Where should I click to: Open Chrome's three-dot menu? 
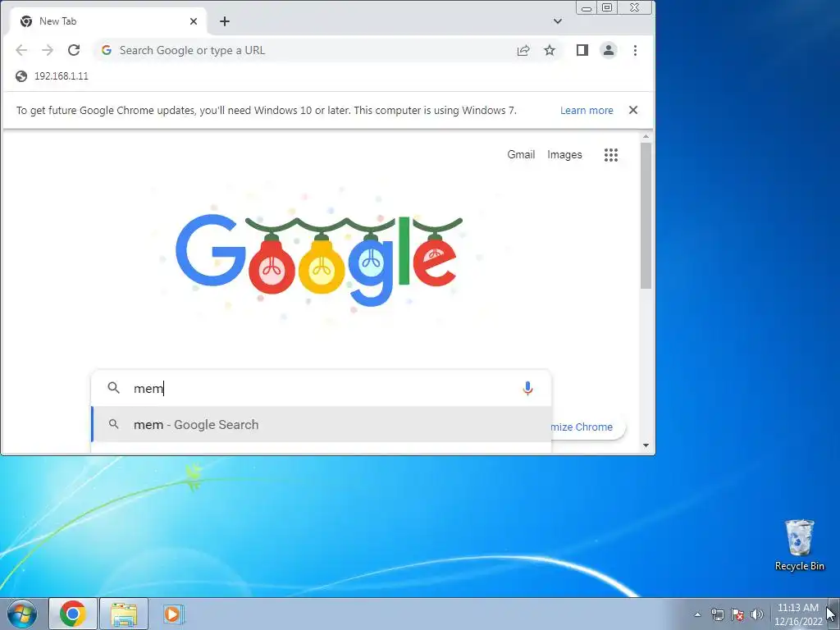pyautogui.click(x=636, y=50)
